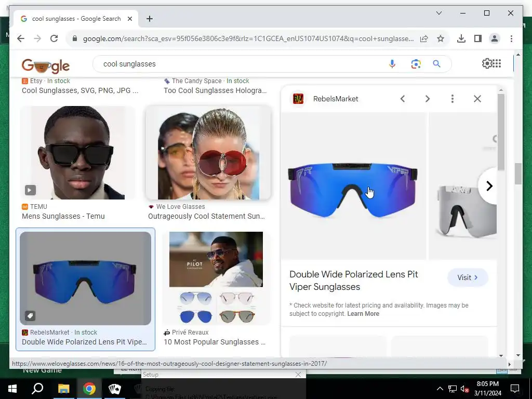The height and width of the screenshot is (399, 532).
Task: Open tab search dropdown arrow
Action: [x=438, y=13]
